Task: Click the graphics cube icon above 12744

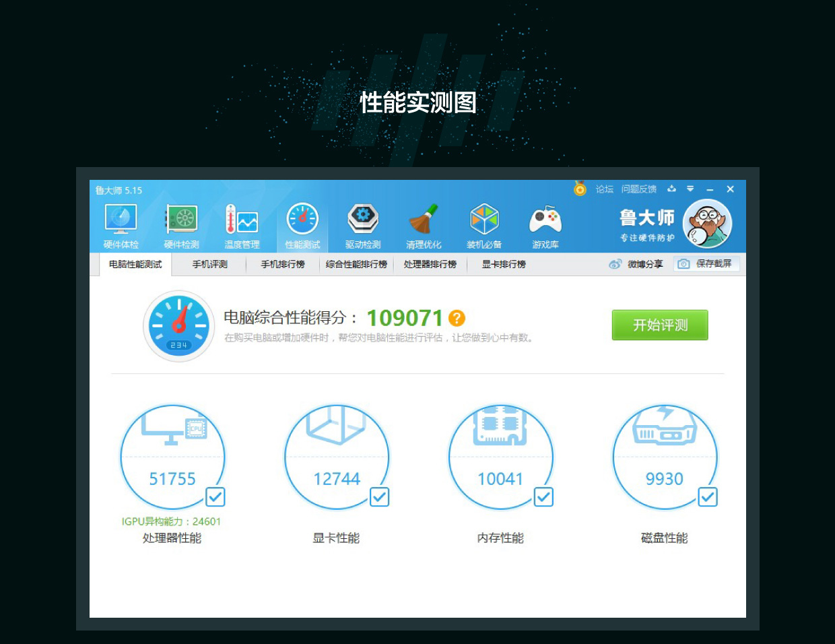Action: click(336, 424)
